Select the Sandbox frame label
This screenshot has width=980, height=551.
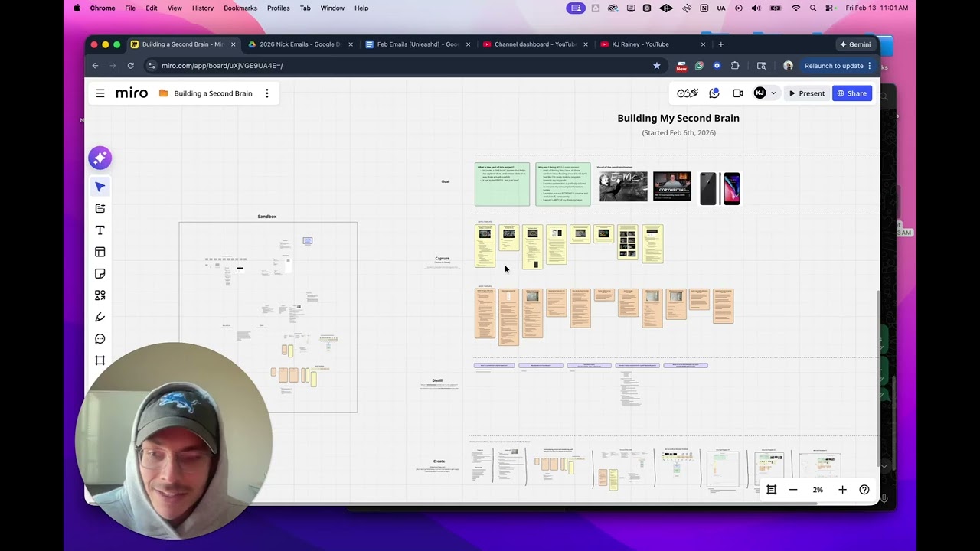267,217
